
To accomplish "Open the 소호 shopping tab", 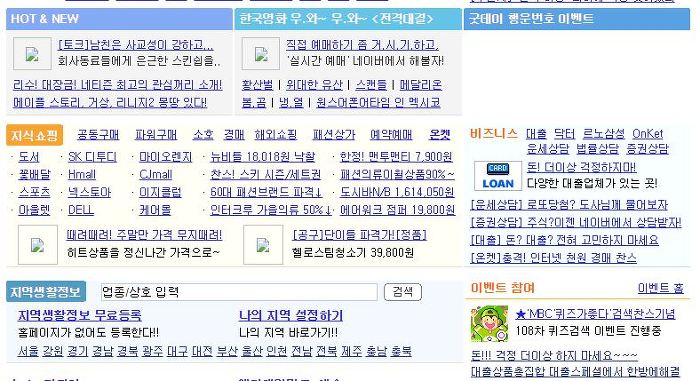I will 203,134.
